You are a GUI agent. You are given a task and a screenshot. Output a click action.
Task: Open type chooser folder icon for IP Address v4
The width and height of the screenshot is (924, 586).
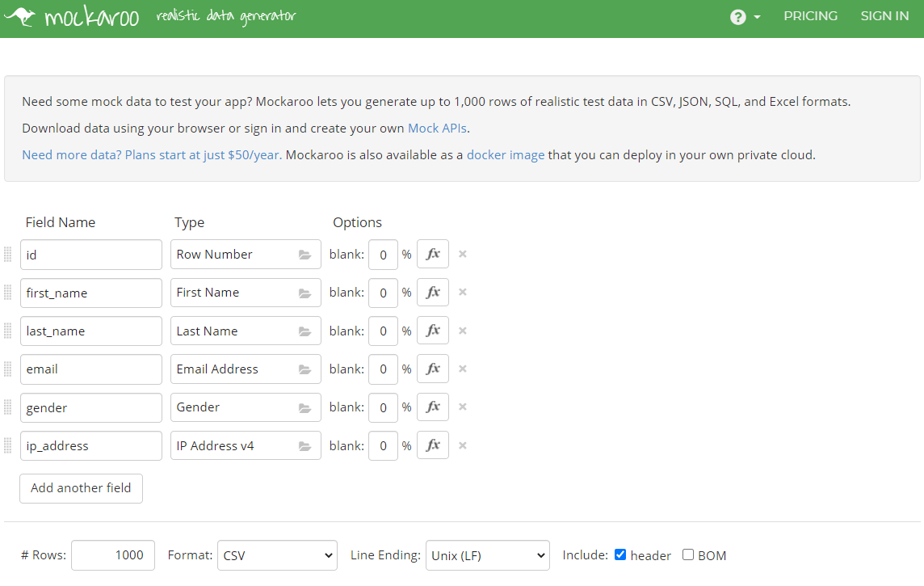(x=304, y=446)
